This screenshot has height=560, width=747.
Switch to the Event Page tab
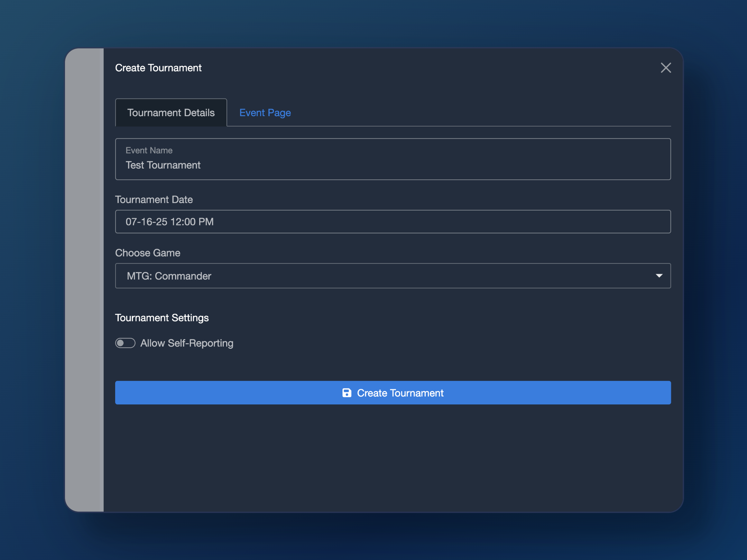click(265, 113)
